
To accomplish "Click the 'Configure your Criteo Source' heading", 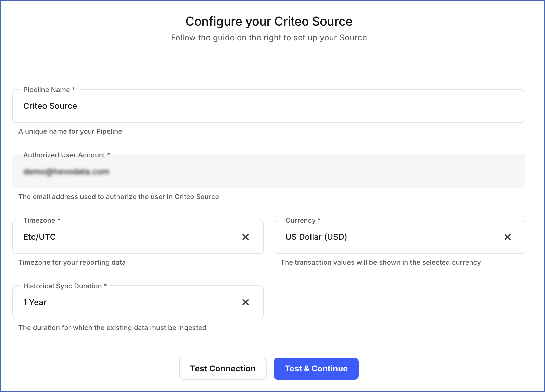I will 269,22.
